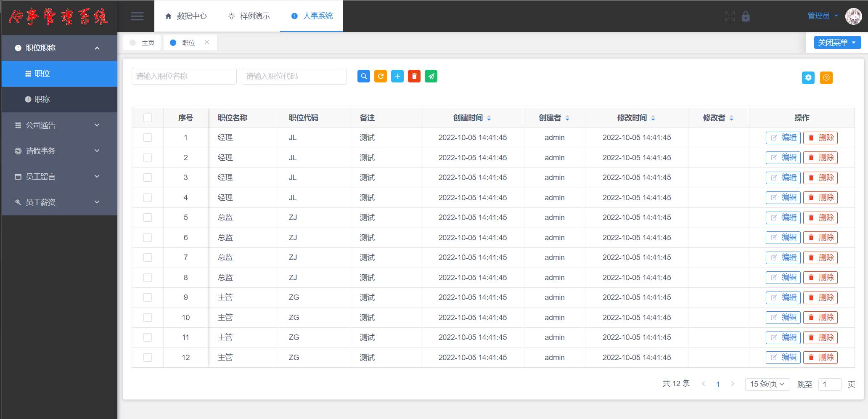The width and height of the screenshot is (868, 419).
Task: Check the checkbox for row 5
Action: (148, 217)
